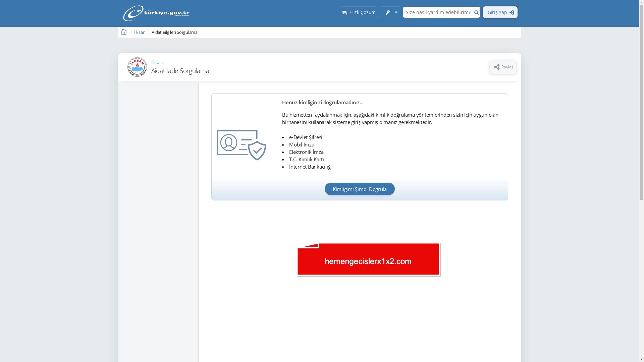The height and width of the screenshot is (362, 644).
Task: Select 'e-Devlet Şifresi' list item
Action: 306,137
